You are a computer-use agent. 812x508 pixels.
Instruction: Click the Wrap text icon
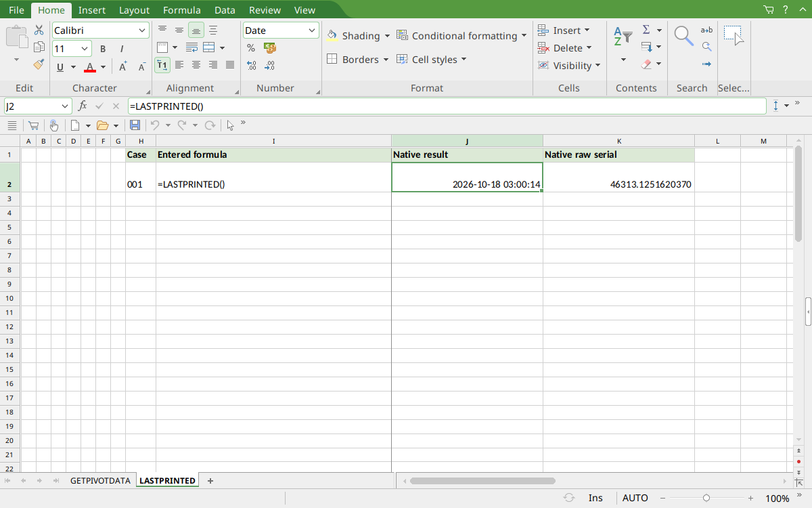[191, 48]
